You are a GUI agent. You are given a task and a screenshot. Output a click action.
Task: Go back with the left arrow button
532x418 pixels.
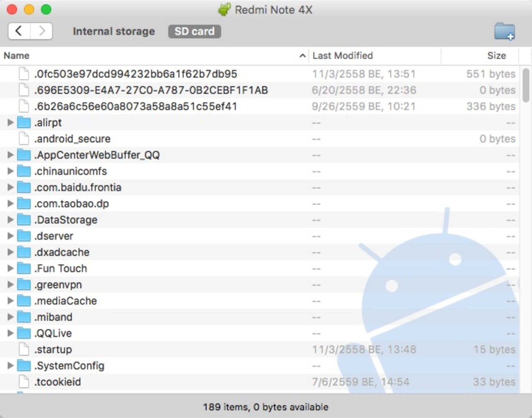19,31
